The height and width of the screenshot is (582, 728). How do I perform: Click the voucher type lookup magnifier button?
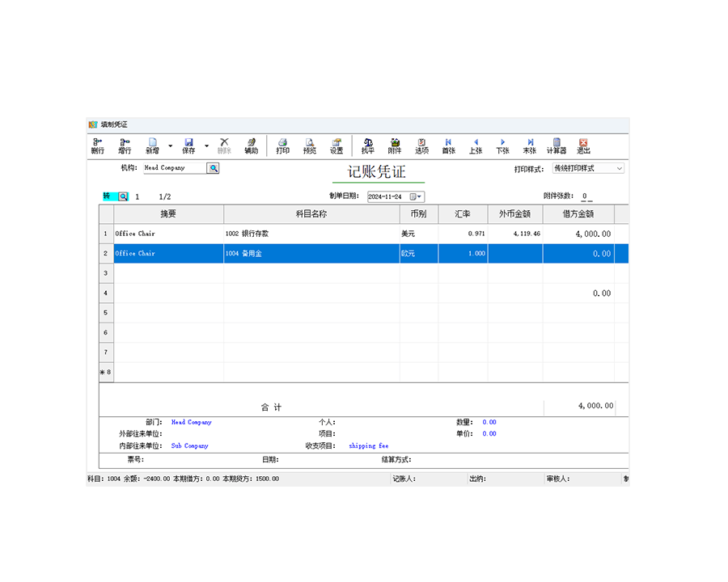tap(124, 196)
